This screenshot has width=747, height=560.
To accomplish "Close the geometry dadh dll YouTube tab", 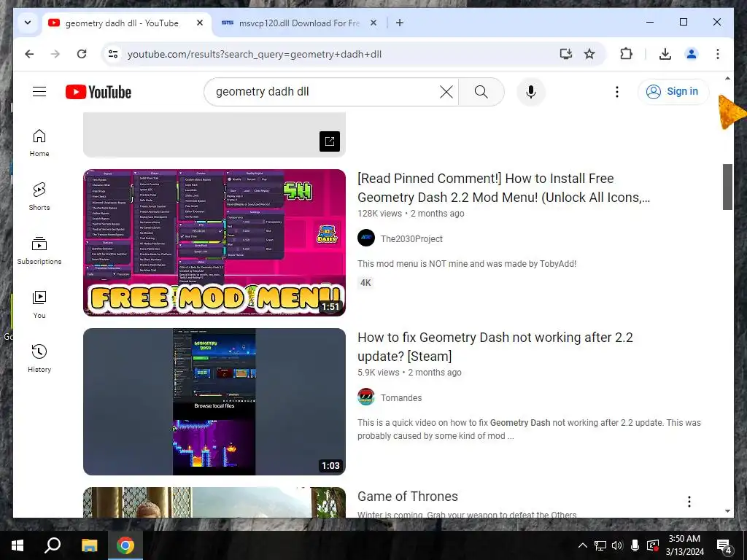I will point(200,23).
